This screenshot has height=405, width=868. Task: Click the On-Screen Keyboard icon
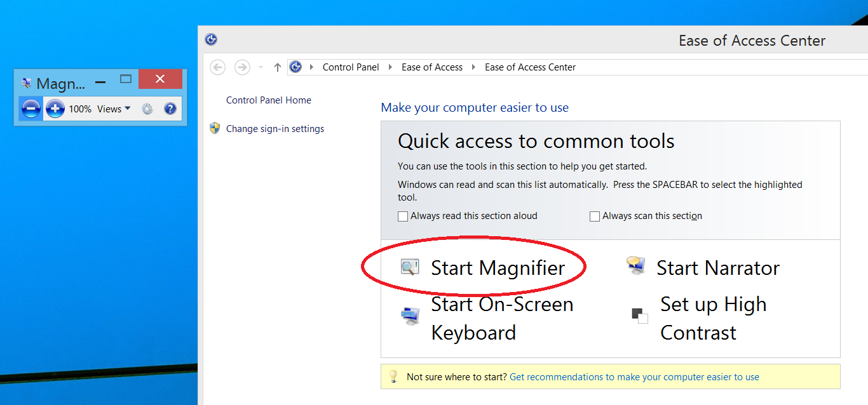click(x=410, y=315)
